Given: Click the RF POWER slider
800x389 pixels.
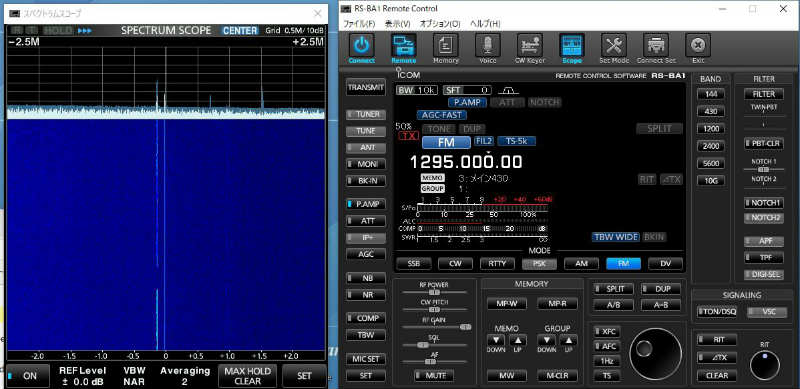Looking at the screenshot, I should coord(434,292).
